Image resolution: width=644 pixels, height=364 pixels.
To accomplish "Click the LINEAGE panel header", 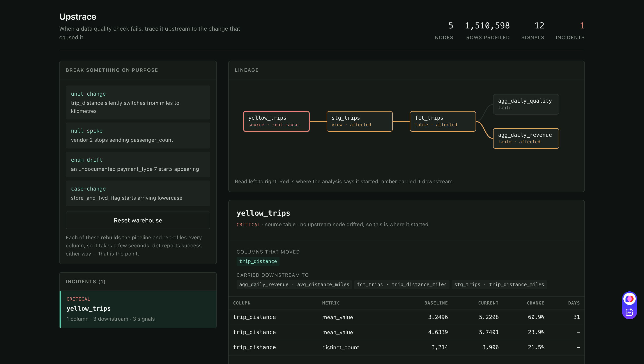I will click(x=246, y=70).
